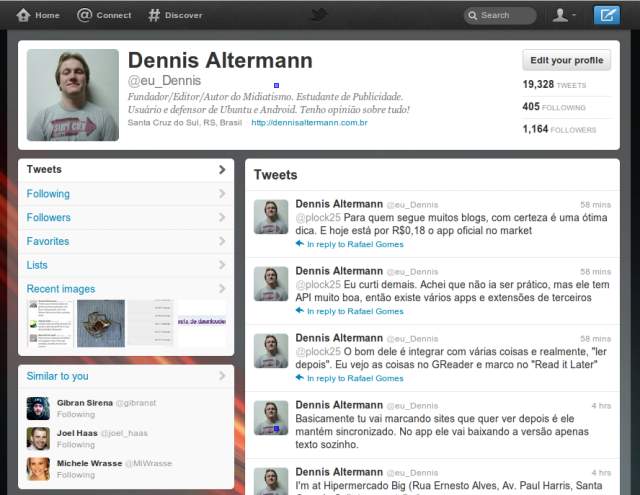Open the 19,328 tweets count

coord(554,84)
